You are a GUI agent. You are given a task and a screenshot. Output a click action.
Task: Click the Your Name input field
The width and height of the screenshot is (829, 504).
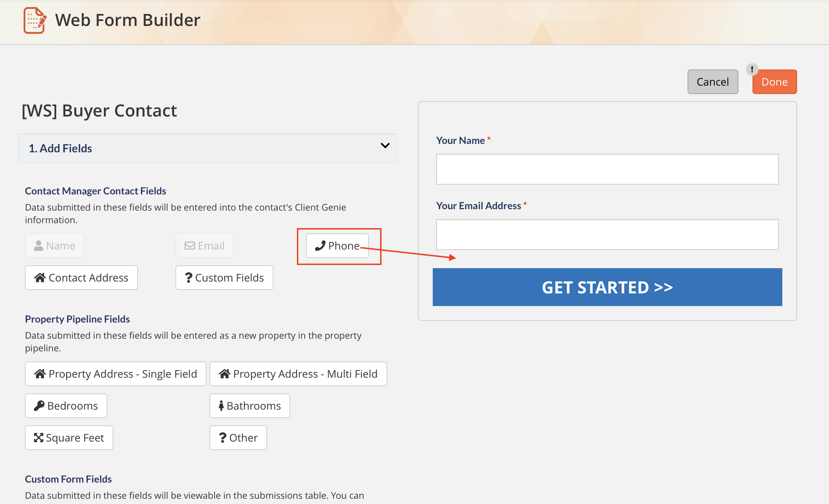[607, 169]
